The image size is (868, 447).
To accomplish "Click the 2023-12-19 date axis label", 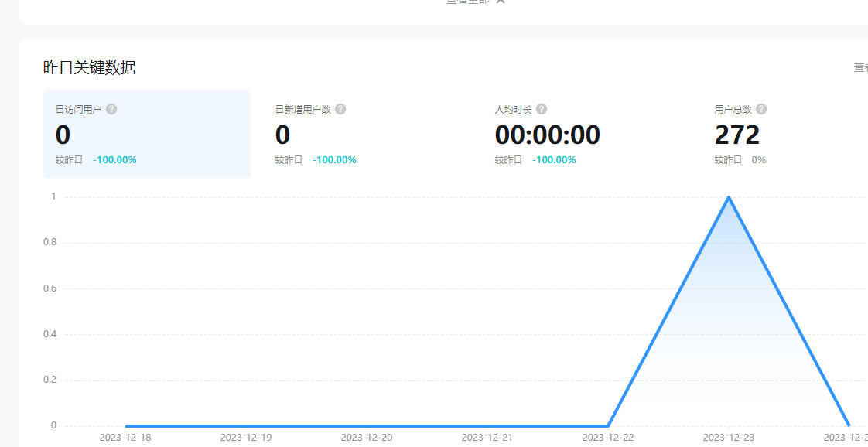I will coord(246,438).
